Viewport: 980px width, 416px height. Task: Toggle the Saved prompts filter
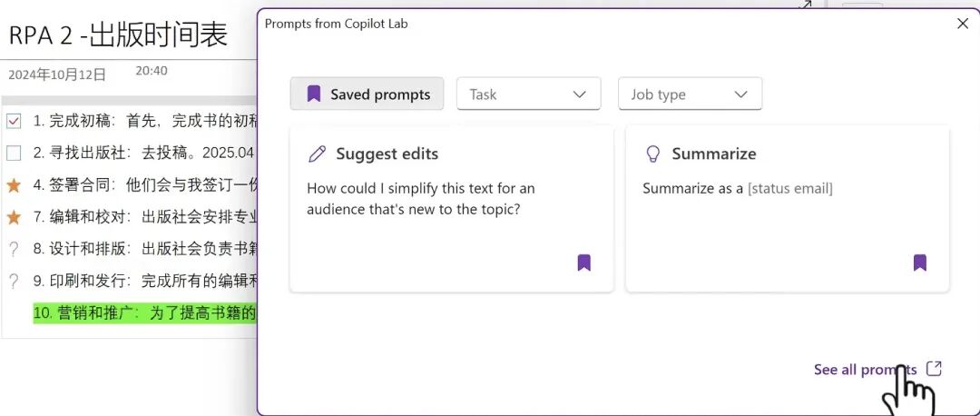click(367, 94)
